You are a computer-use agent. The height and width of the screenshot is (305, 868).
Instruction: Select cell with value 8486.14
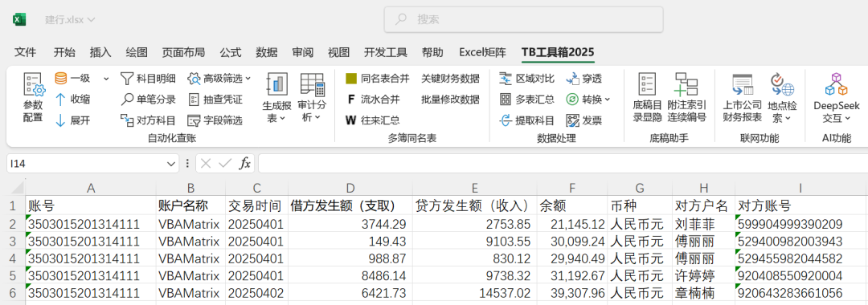[350, 275]
